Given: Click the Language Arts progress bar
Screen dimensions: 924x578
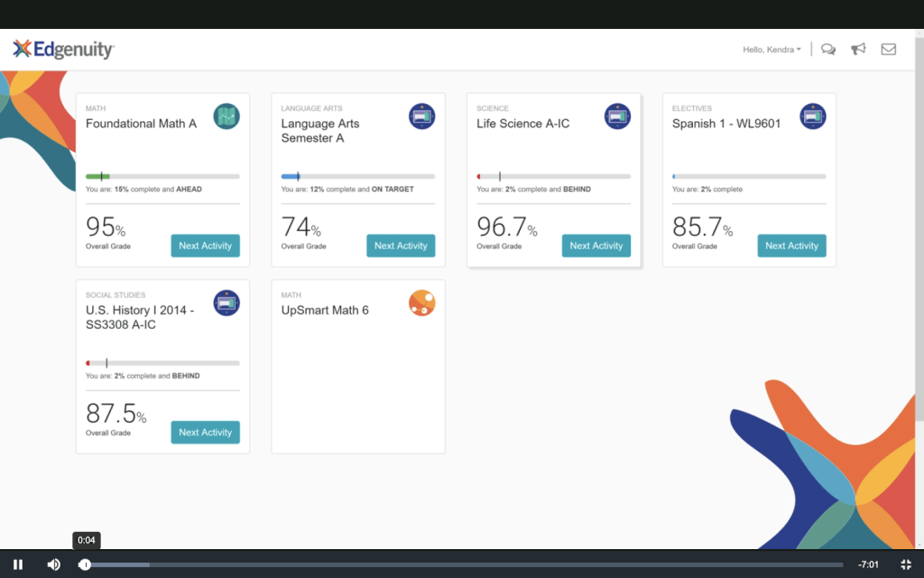Looking at the screenshot, I should (357, 177).
